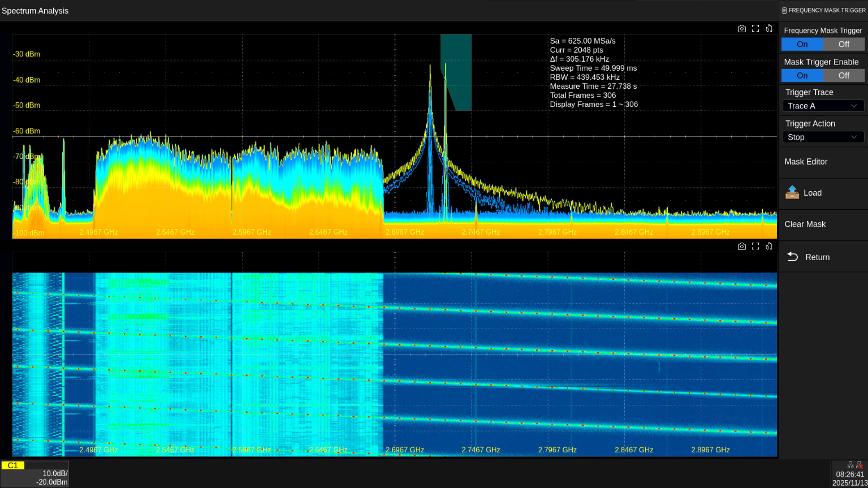Turn Frequency Mask Trigger Off
This screenshot has width=868, height=488.
point(844,44)
